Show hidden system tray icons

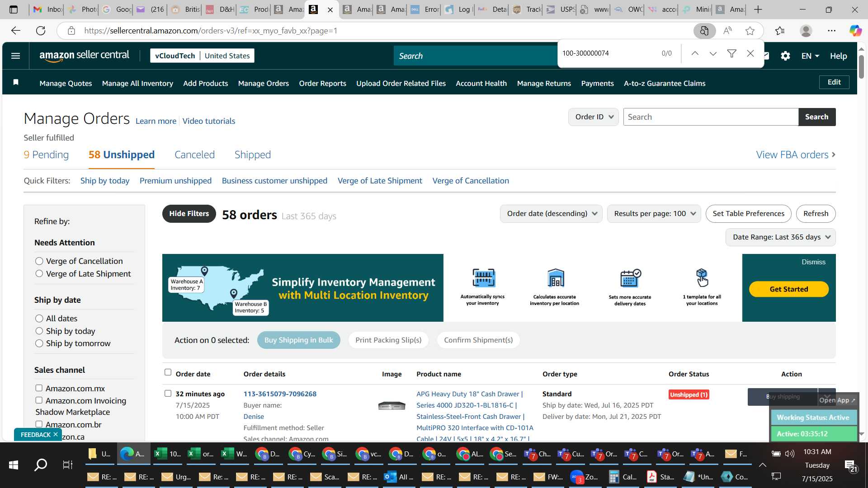click(762, 465)
